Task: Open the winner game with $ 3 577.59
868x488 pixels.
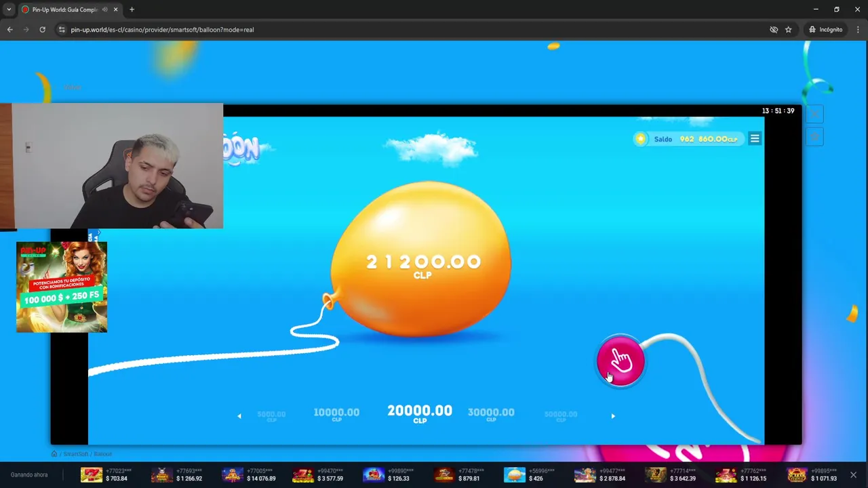Action: [x=318, y=474]
